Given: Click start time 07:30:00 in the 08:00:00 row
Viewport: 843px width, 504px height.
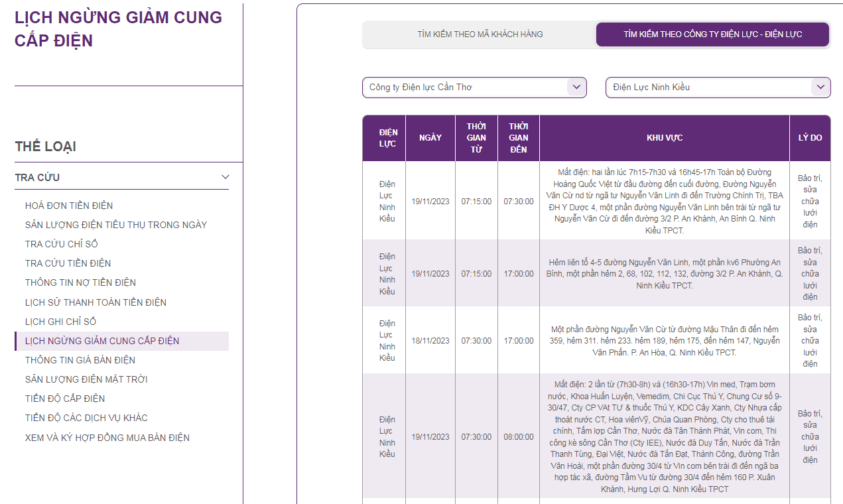Looking at the screenshot, I should 476,437.
